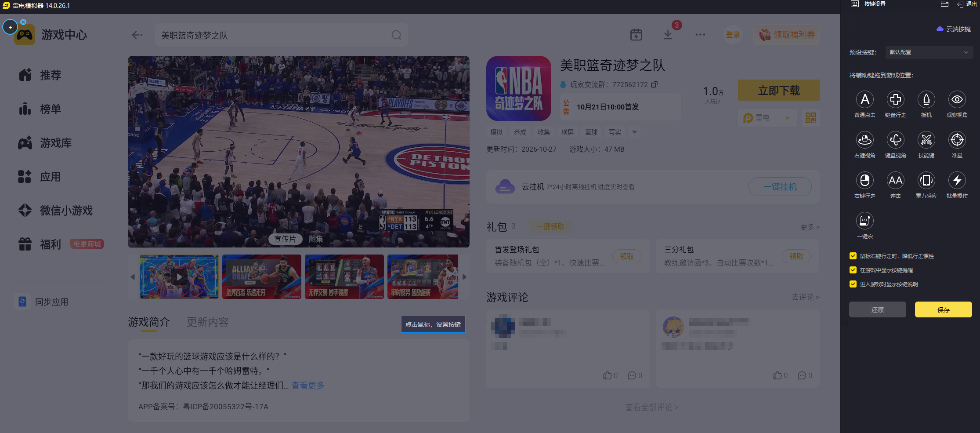The height and width of the screenshot is (433, 980).
Task: Open 榜单 in the sidebar
Action: [40, 109]
